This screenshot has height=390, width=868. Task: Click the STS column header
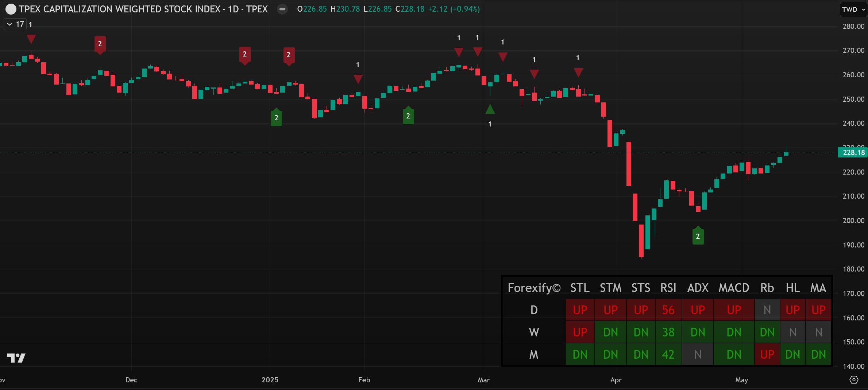(x=641, y=288)
